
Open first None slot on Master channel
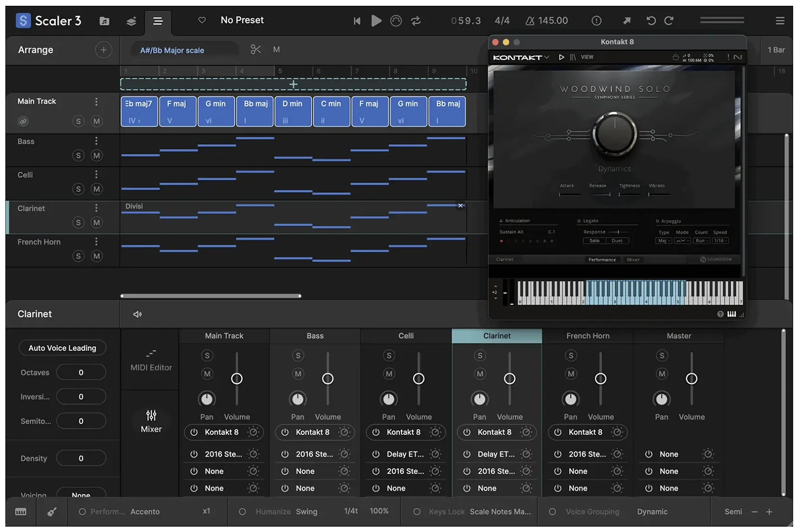669,454
